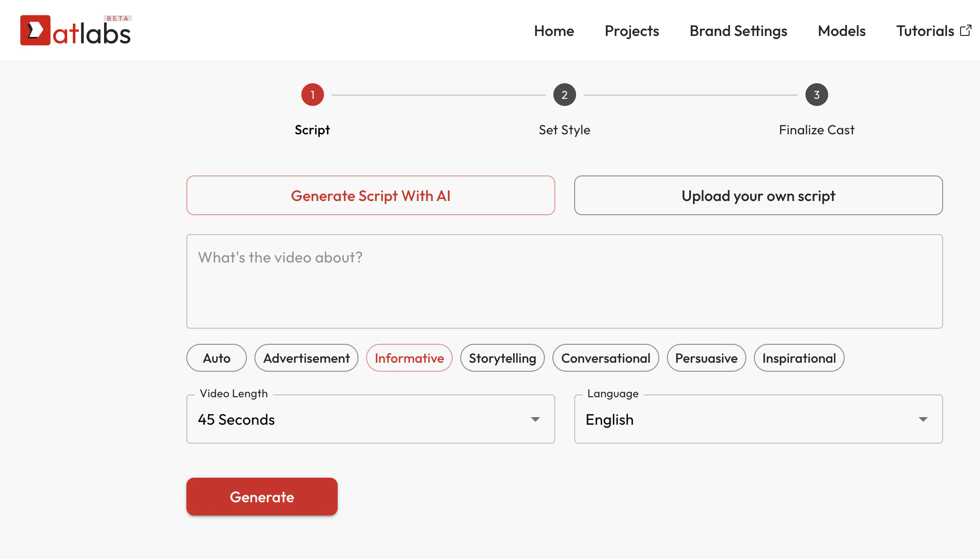Click the BETA badge on the logo
980x559 pixels.
point(117,18)
